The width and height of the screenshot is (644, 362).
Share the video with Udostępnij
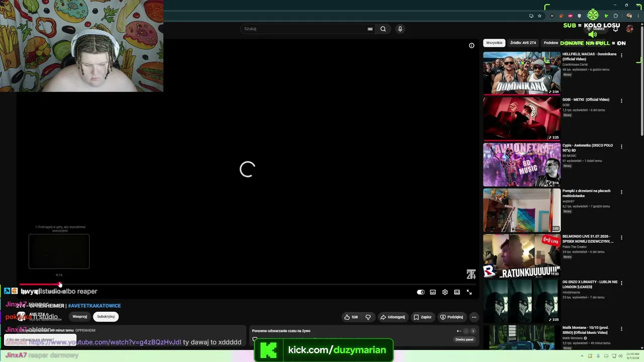click(392, 317)
